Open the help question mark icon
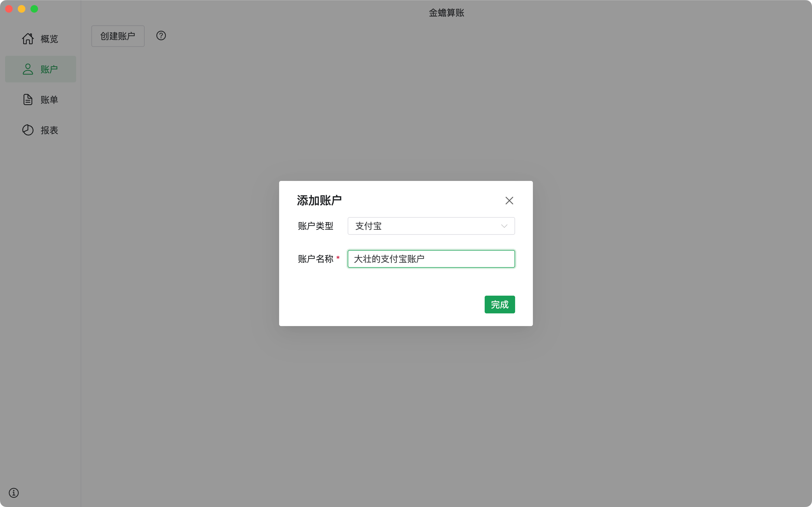The width and height of the screenshot is (812, 507). pos(161,35)
